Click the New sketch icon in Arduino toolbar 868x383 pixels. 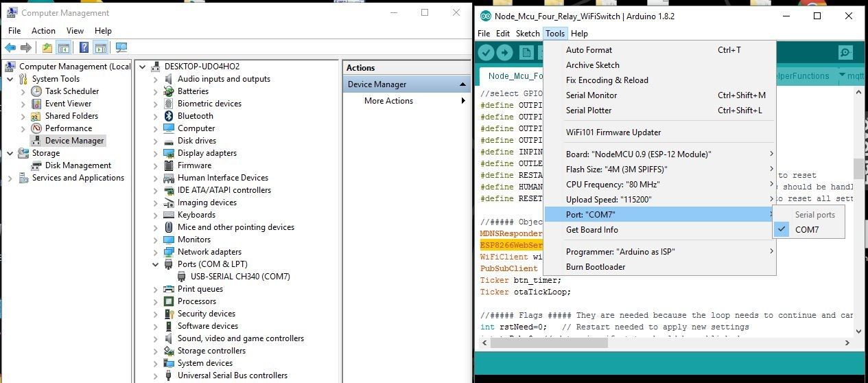526,52
